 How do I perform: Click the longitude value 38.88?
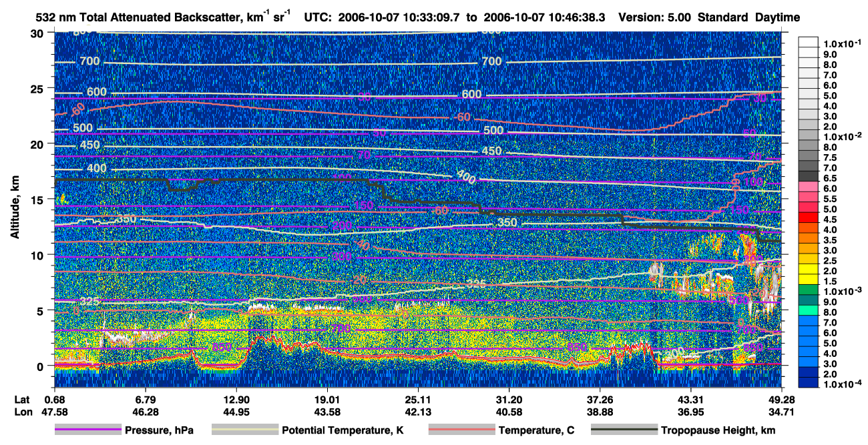point(600,412)
